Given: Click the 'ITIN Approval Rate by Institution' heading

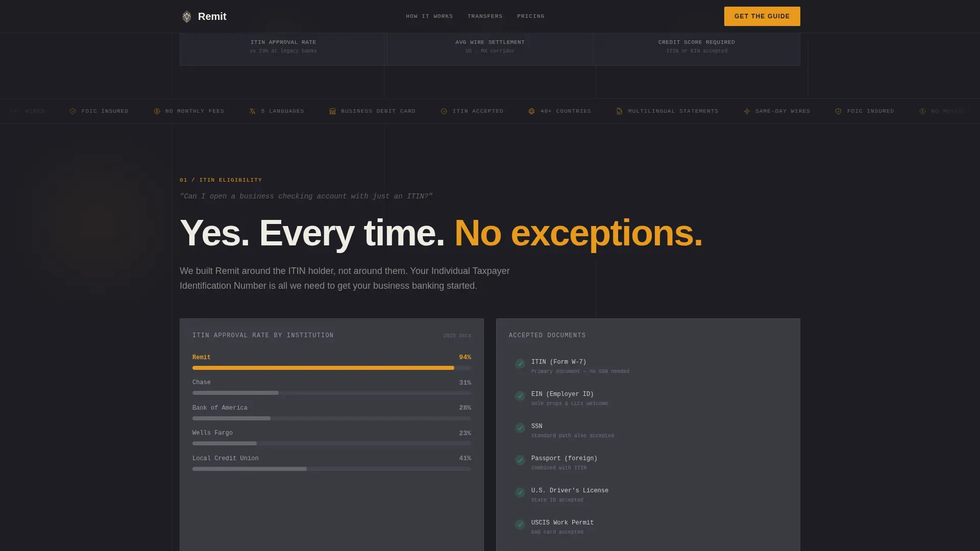Looking at the screenshot, I should click(x=263, y=335).
